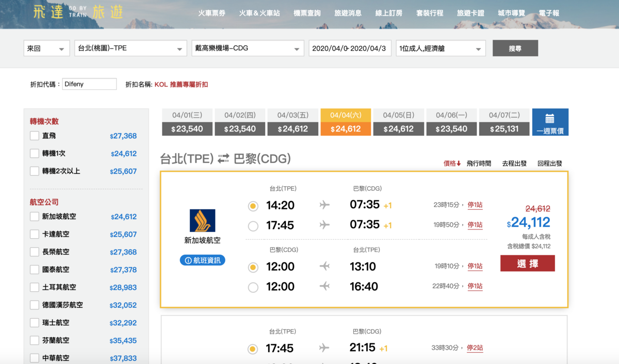Open the 1位成人,經濟艙 passenger dropdown
Viewport: 619px width, 364px height.
[441, 48]
